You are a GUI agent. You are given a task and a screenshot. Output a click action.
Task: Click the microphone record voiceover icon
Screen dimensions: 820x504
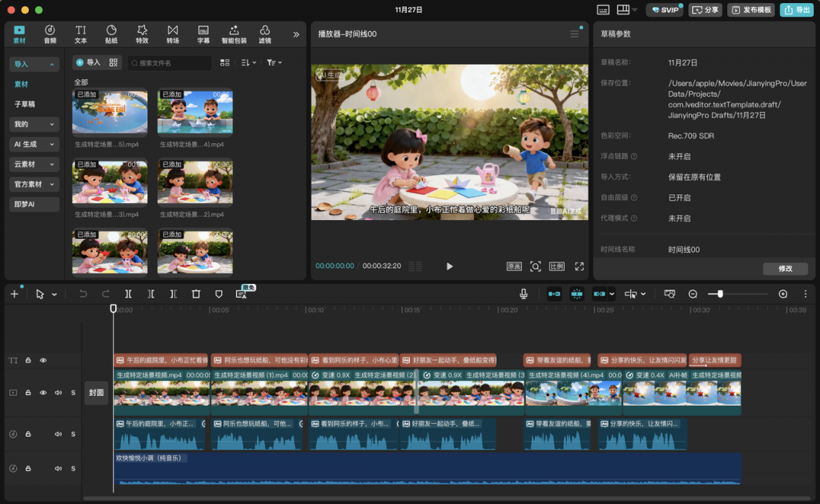(x=523, y=294)
